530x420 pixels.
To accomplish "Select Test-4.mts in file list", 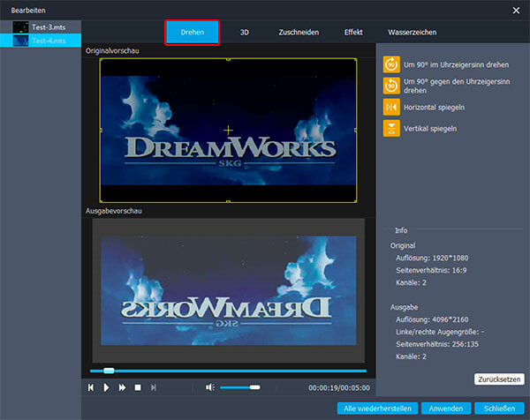I will pos(41,41).
